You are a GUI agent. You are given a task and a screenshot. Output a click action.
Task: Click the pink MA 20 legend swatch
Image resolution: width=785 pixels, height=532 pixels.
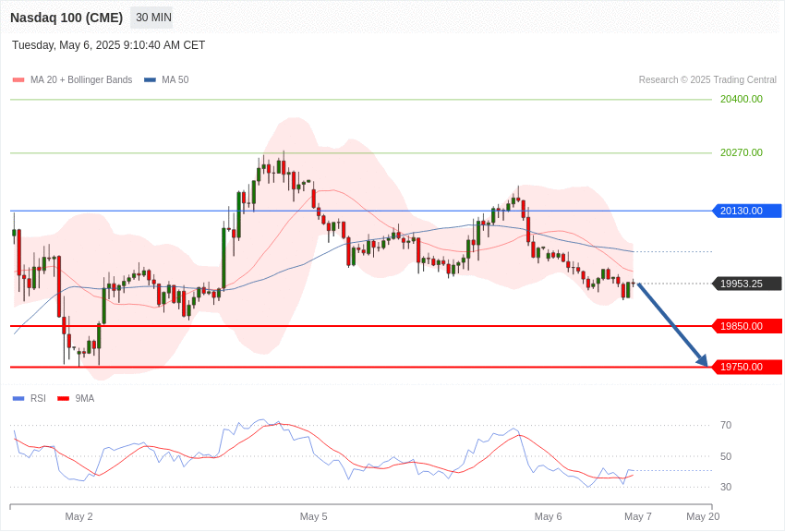coord(18,80)
